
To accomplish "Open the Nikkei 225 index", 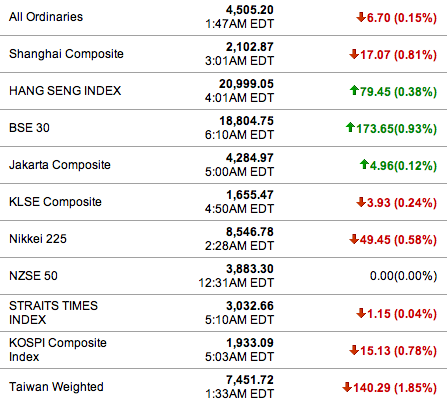I will coord(38,239).
